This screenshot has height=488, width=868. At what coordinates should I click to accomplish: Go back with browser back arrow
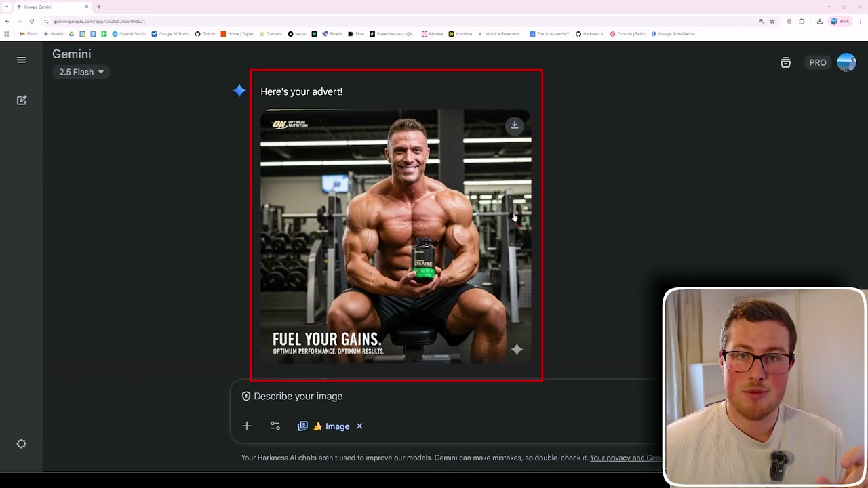[7, 21]
